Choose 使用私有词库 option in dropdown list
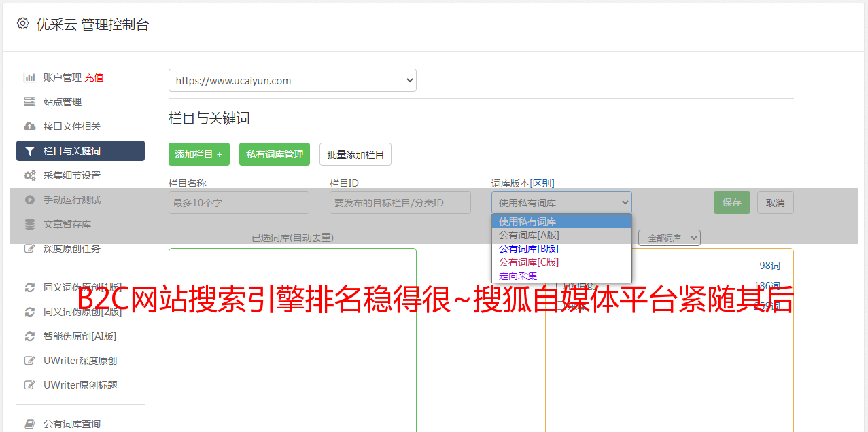 click(561, 221)
